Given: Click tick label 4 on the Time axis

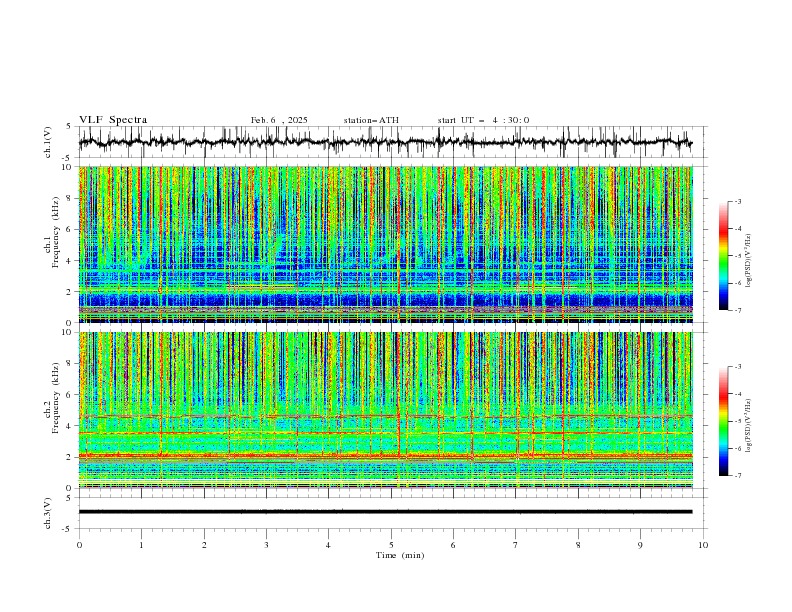Looking at the screenshot, I should click(328, 545).
